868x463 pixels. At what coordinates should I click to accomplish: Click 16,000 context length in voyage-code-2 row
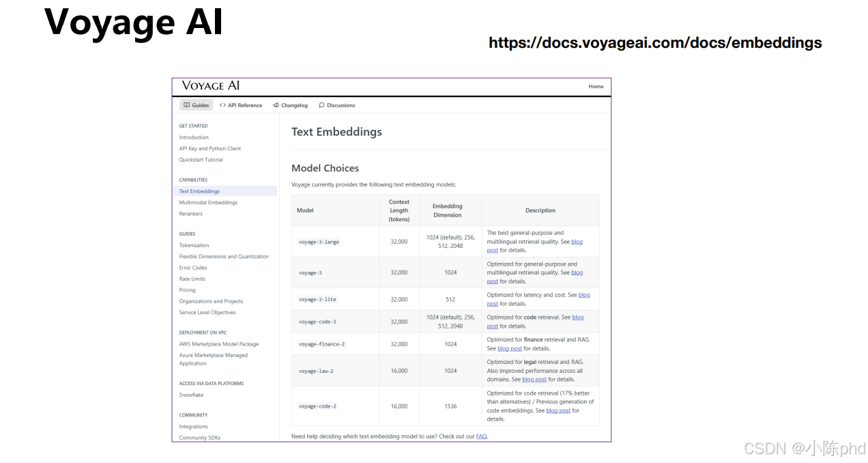(x=399, y=406)
